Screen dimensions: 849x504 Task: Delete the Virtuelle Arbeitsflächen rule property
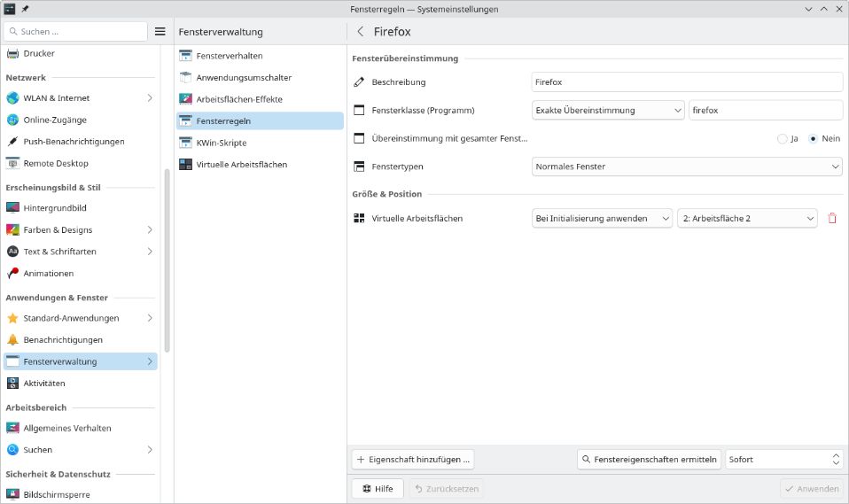pos(831,218)
